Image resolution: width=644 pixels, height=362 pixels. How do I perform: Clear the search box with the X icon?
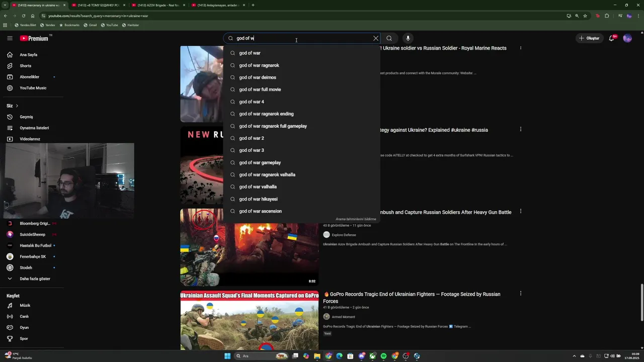pyautogui.click(x=375, y=38)
